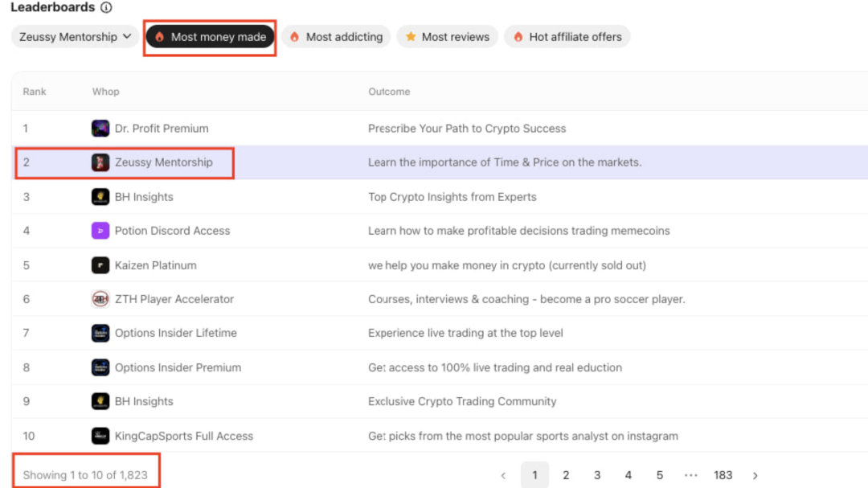Click Zeussy Mentorship logo icon

pos(100,163)
